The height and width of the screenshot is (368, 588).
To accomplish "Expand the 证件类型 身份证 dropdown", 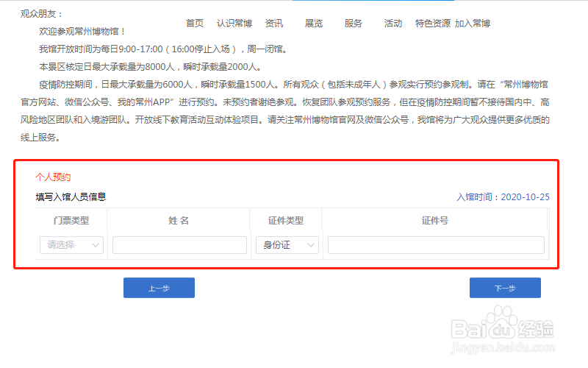I will coord(287,245).
